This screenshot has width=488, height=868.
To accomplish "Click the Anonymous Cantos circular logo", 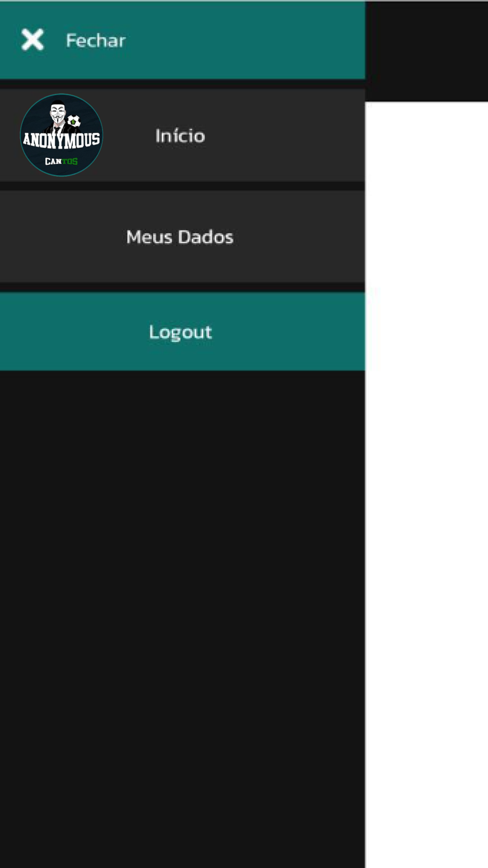I will 61,135.
